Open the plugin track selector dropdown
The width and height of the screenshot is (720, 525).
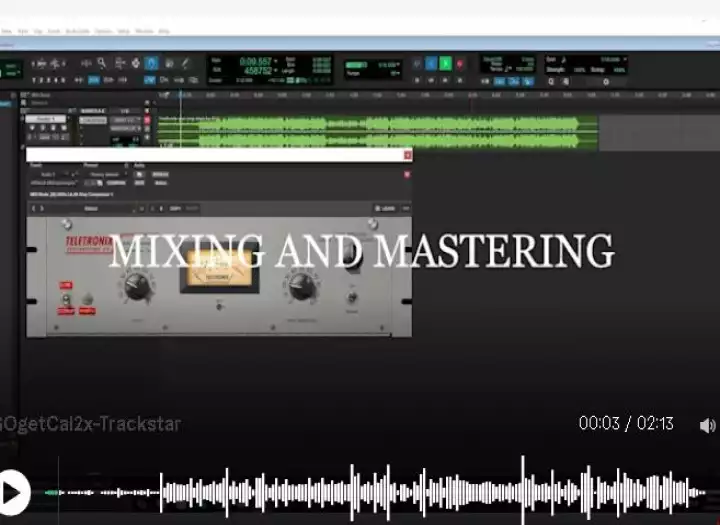[50, 174]
